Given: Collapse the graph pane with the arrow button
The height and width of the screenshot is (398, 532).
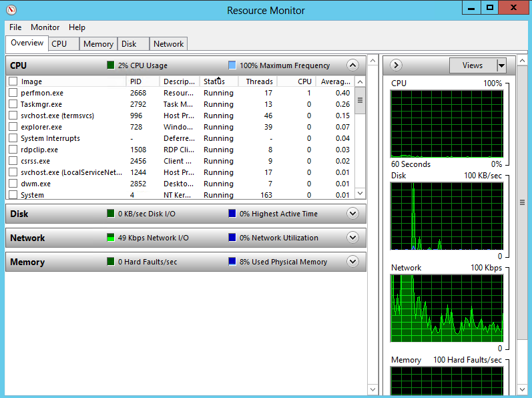Looking at the screenshot, I should tap(396, 65).
